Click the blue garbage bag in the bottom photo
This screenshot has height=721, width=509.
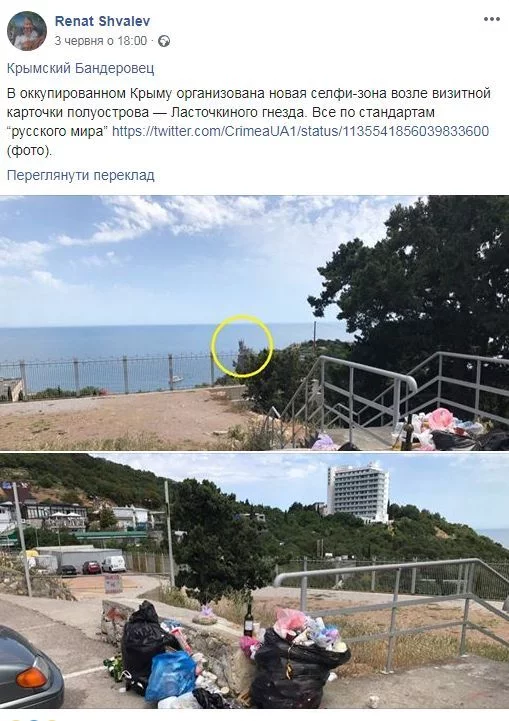171,676
